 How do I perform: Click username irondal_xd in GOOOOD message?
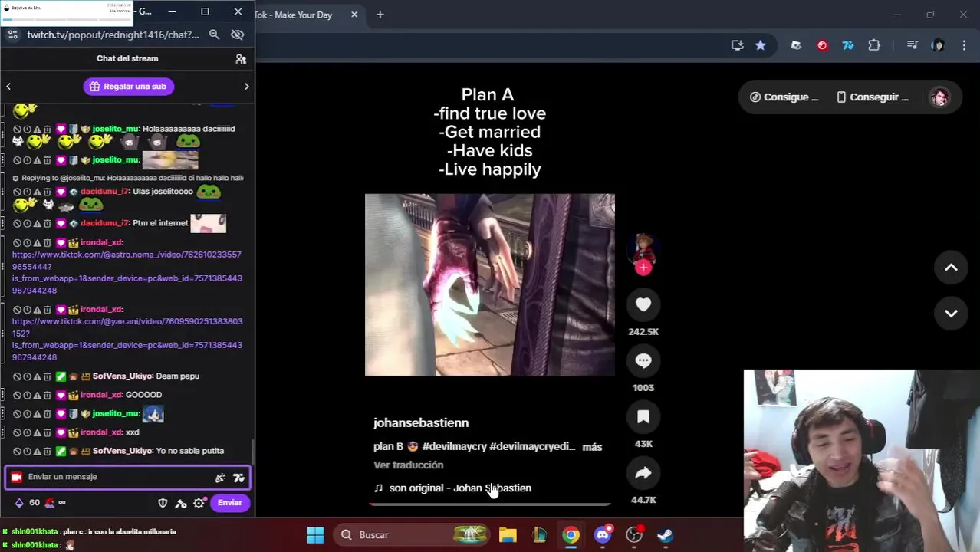101,395
